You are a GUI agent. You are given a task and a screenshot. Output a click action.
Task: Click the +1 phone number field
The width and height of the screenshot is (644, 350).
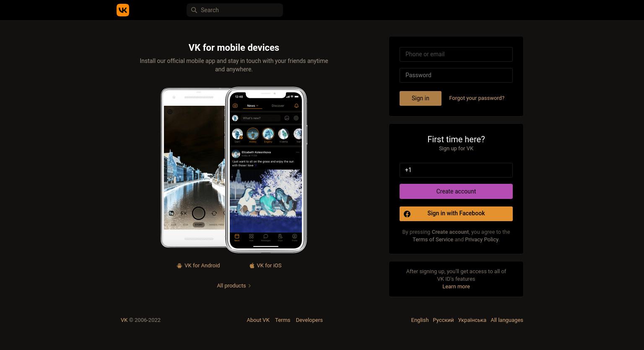pyautogui.click(x=456, y=170)
